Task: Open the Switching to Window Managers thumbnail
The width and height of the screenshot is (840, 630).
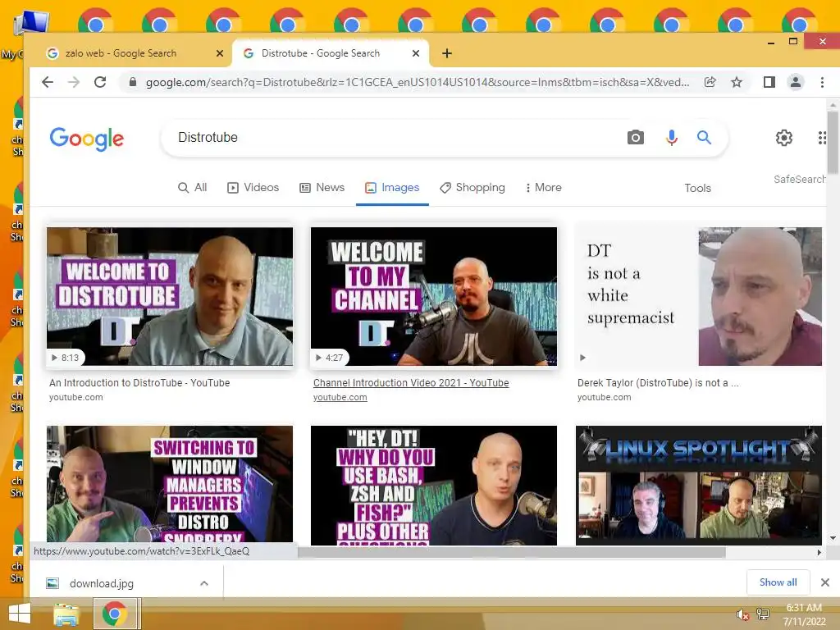Action: pyautogui.click(x=170, y=484)
